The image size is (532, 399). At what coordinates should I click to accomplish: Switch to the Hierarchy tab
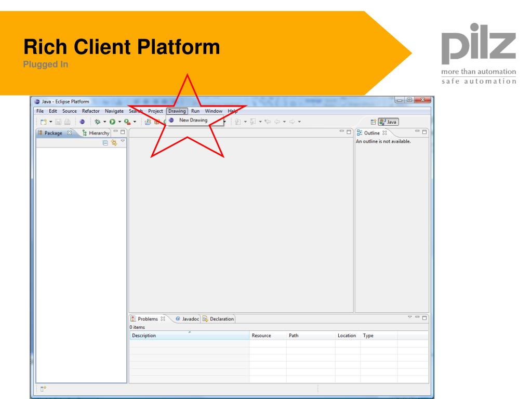pyautogui.click(x=96, y=133)
